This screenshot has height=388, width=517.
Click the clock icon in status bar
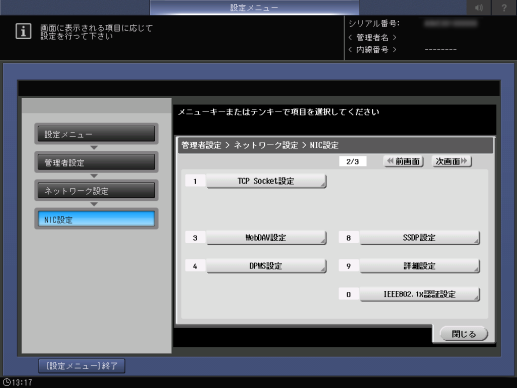[6, 382]
